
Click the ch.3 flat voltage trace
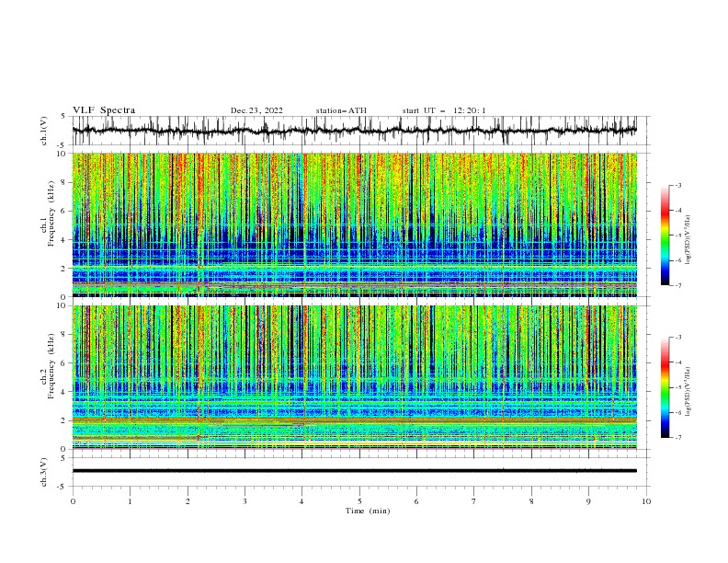[x=354, y=471]
